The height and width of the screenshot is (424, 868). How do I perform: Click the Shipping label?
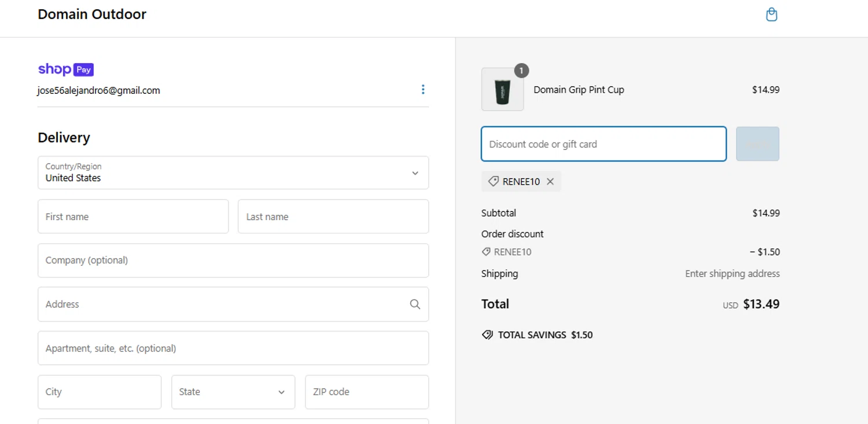[499, 273]
